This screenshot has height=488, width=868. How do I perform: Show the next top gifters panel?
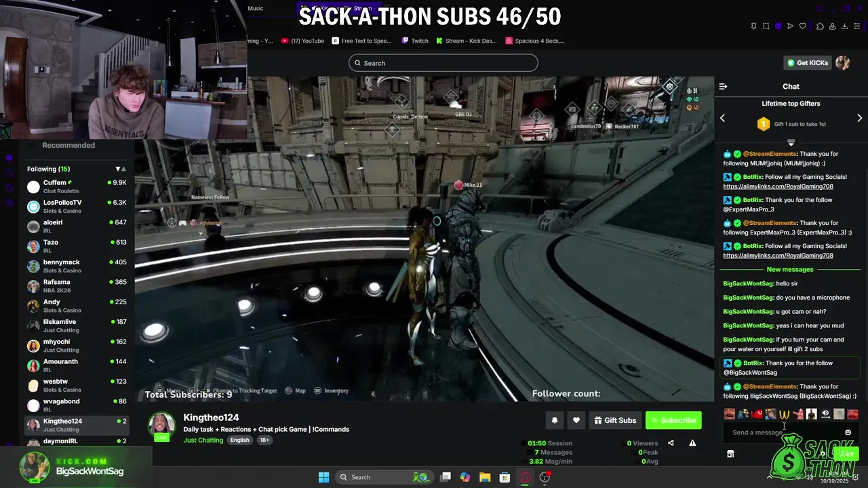859,118
